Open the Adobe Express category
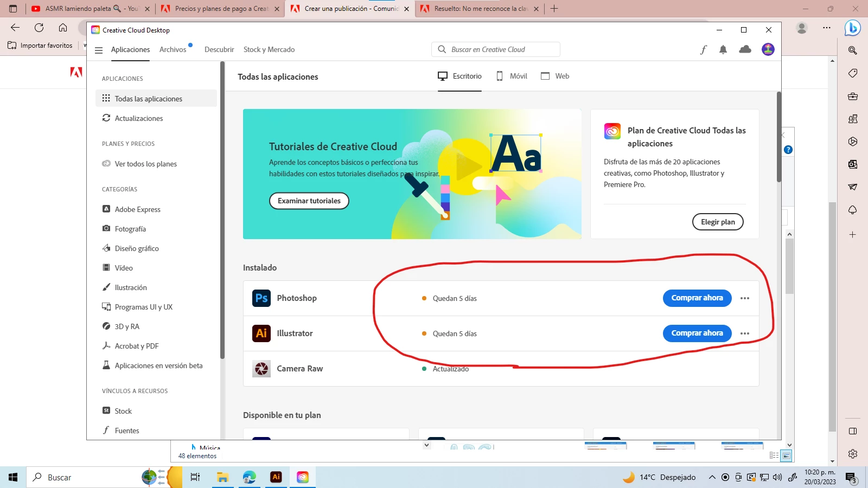 (156, 209)
